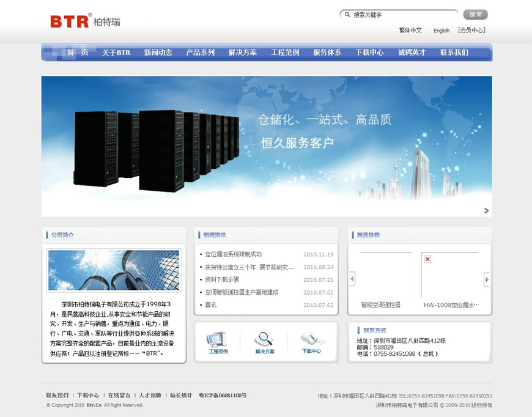
Task: Click the magnifier icon in search box
Action: coord(347,15)
